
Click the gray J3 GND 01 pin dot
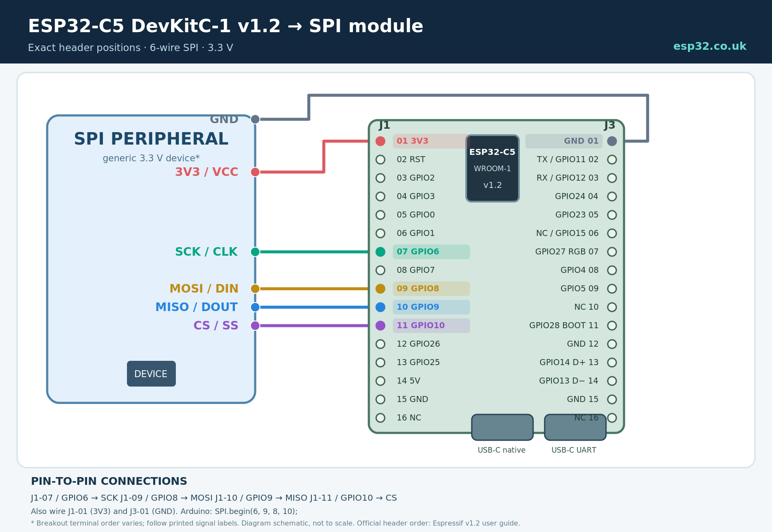(x=612, y=141)
